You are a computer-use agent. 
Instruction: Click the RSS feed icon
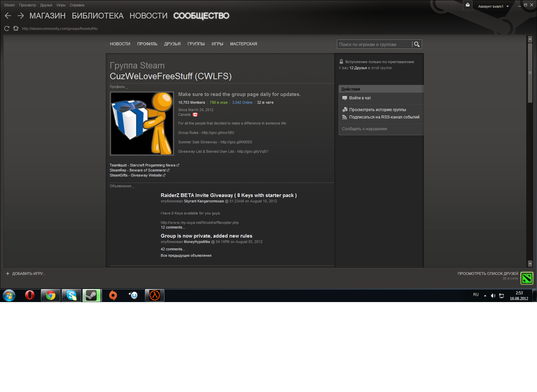(x=345, y=117)
